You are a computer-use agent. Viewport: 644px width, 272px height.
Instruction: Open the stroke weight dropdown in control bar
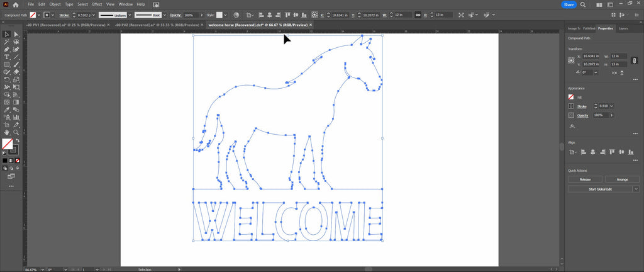94,14
